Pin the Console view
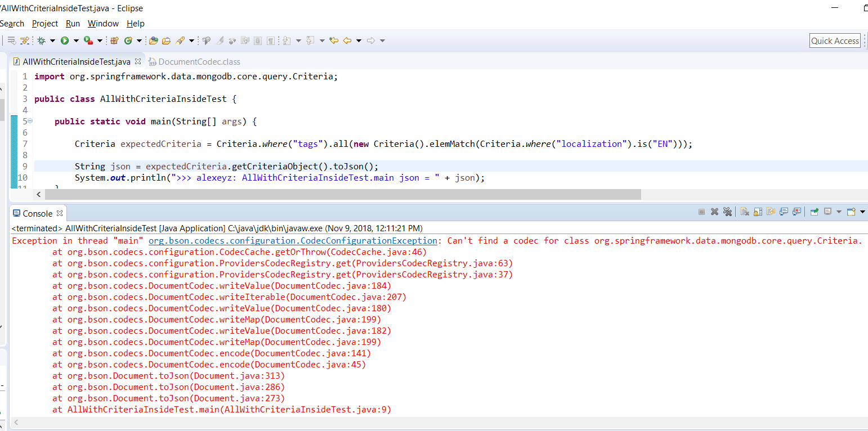The width and height of the screenshot is (868, 431). click(x=814, y=211)
